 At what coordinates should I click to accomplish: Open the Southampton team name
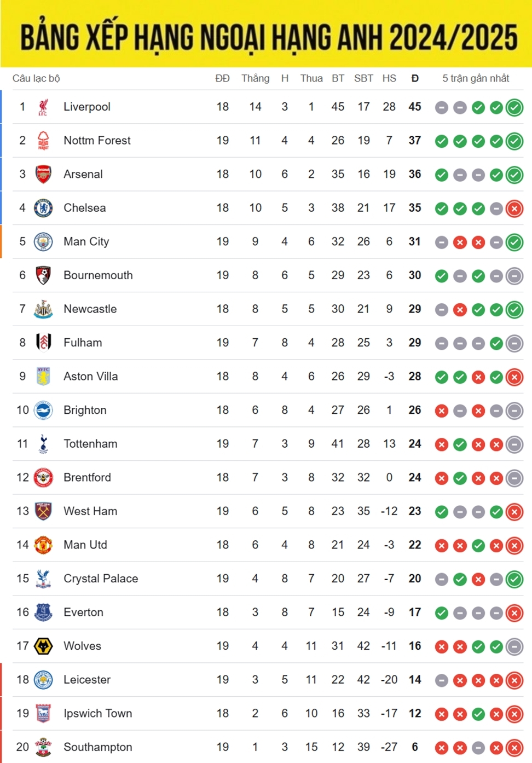98,747
